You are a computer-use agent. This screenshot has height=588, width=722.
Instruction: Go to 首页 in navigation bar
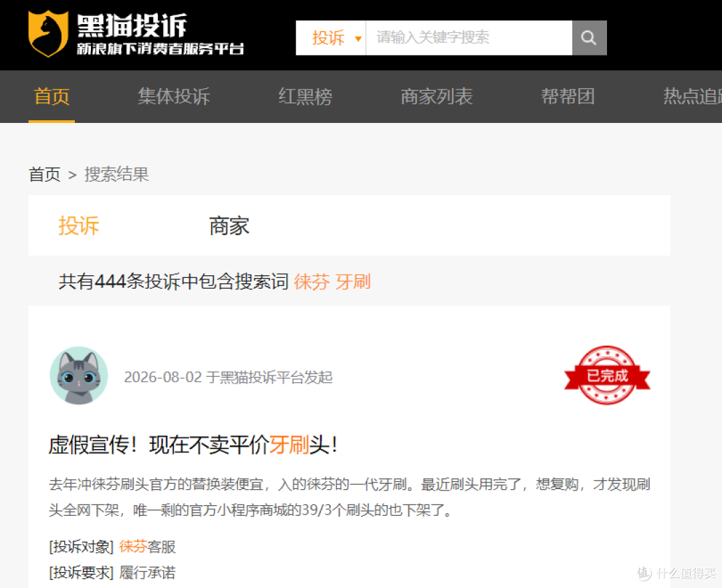[51, 97]
